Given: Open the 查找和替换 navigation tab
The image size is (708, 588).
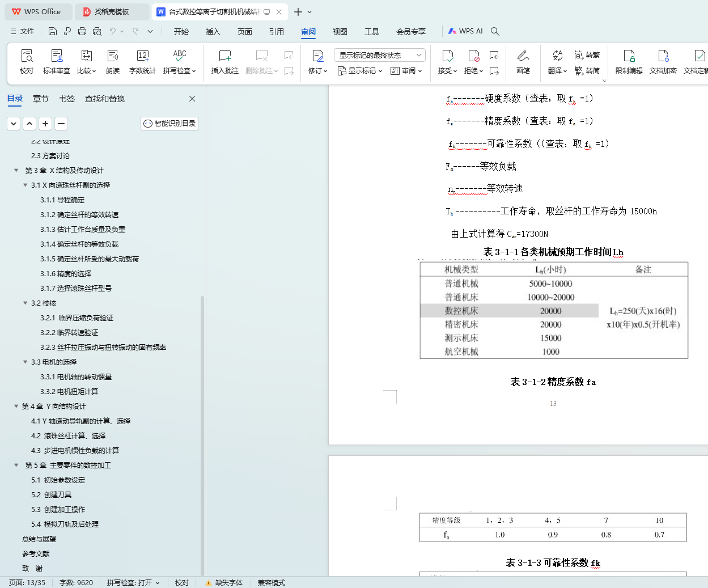Looking at the screenshot, I should click(x=105, y=99).
